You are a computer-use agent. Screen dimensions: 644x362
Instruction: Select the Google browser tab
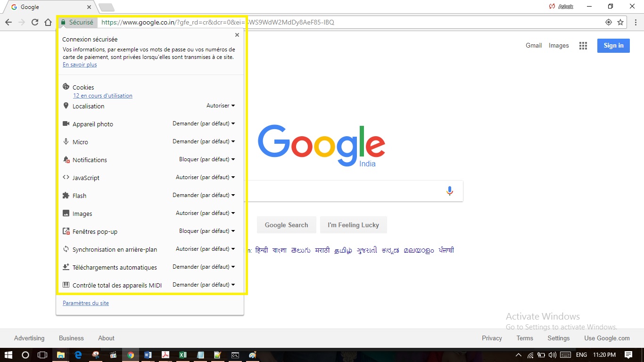(x=50, y=7)
